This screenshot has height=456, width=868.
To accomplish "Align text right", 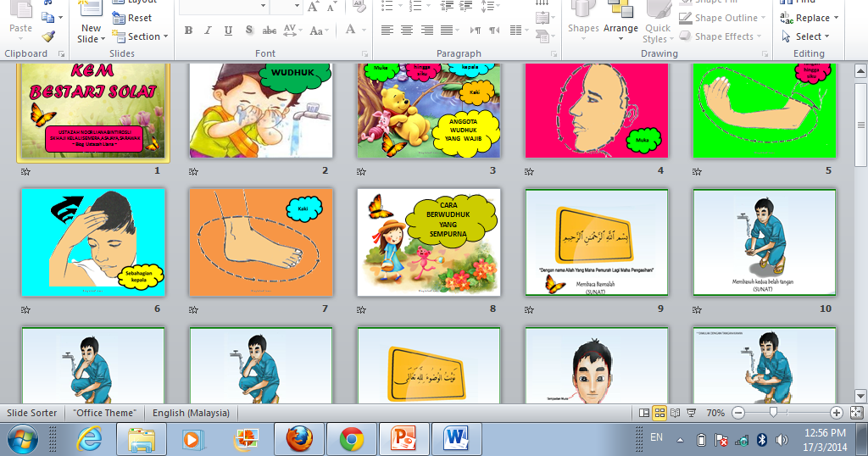I will point(427,31).
